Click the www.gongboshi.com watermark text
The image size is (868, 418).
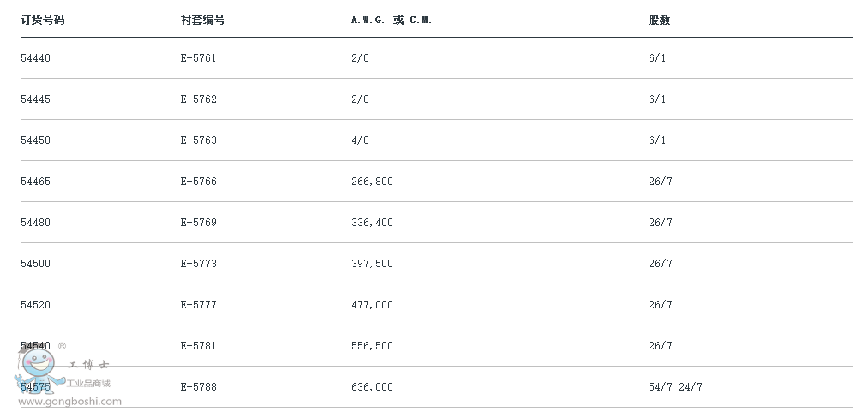69,403
